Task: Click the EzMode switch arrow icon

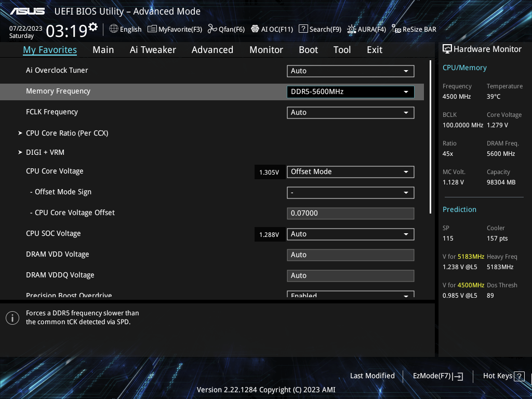Action: click(458, 376)
